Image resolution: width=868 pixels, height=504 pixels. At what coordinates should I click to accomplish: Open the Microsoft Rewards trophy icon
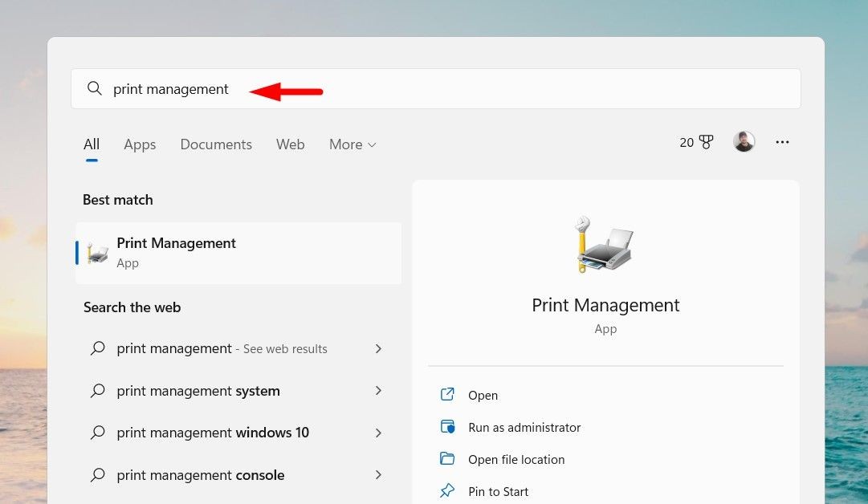click(706, 142)
